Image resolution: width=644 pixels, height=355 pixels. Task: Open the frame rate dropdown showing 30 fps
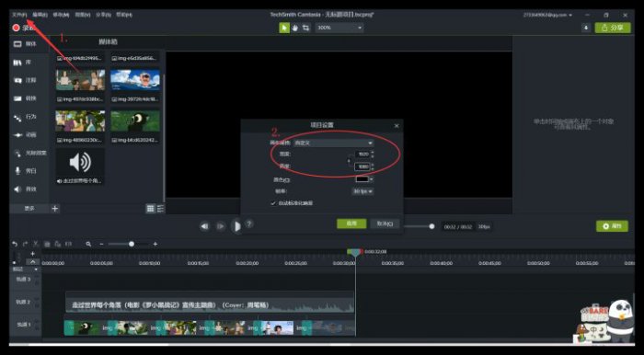pyautogui.click(x=362, y=191)
